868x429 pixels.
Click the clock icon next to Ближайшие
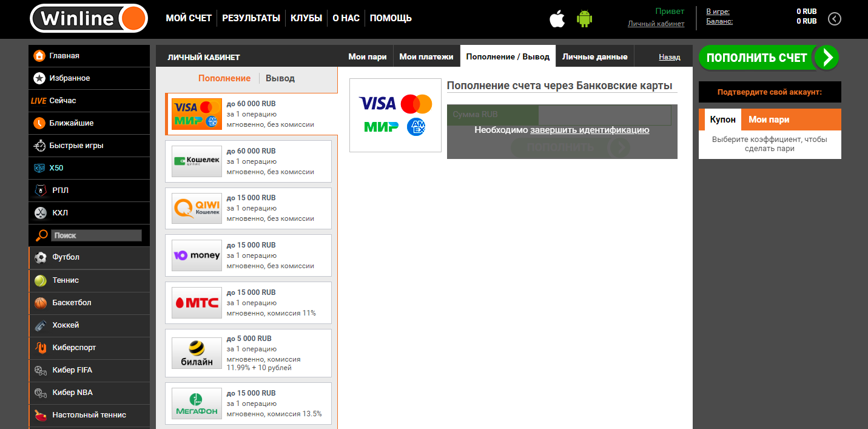(x=39, y=123)
